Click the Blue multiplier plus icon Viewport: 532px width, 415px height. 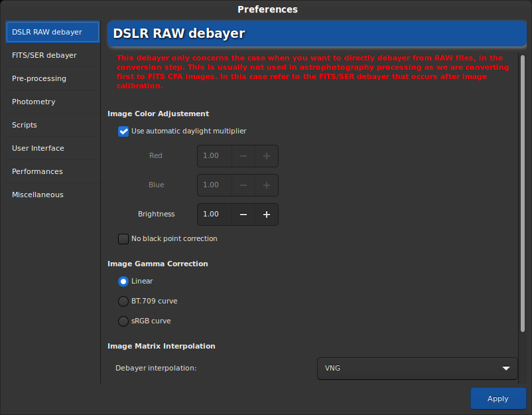tap(267, 185)
